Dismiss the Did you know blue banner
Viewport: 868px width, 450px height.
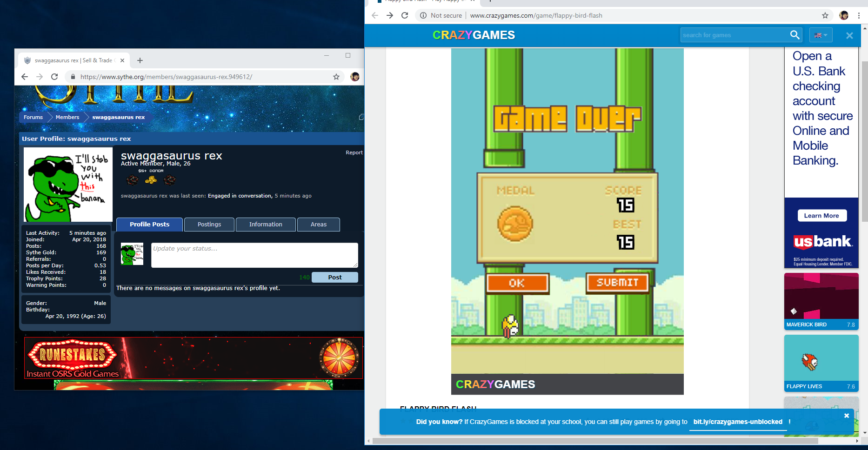tap(847, 416)
